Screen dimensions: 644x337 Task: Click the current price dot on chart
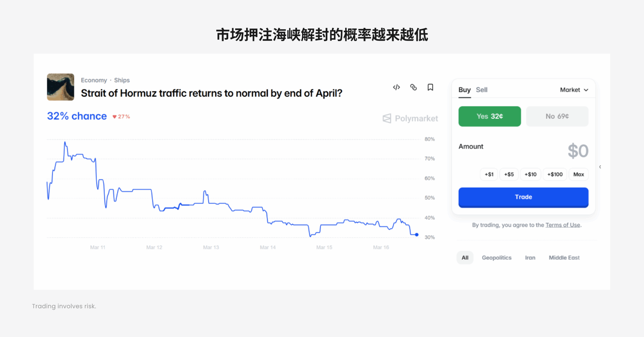(417, 235)
